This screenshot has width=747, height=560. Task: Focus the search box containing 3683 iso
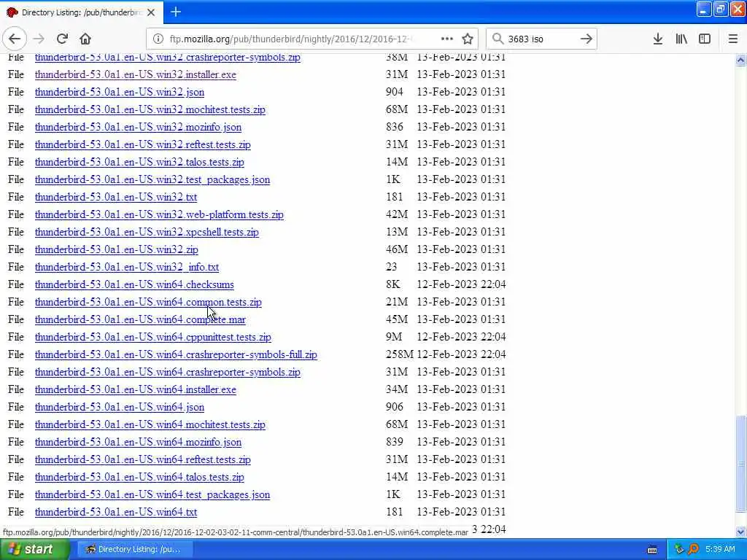(541, 39)
